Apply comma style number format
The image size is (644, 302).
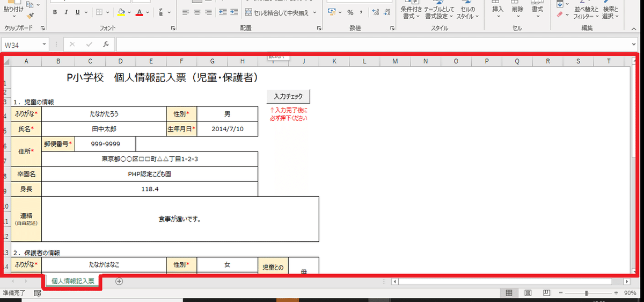tap(361, 12)
